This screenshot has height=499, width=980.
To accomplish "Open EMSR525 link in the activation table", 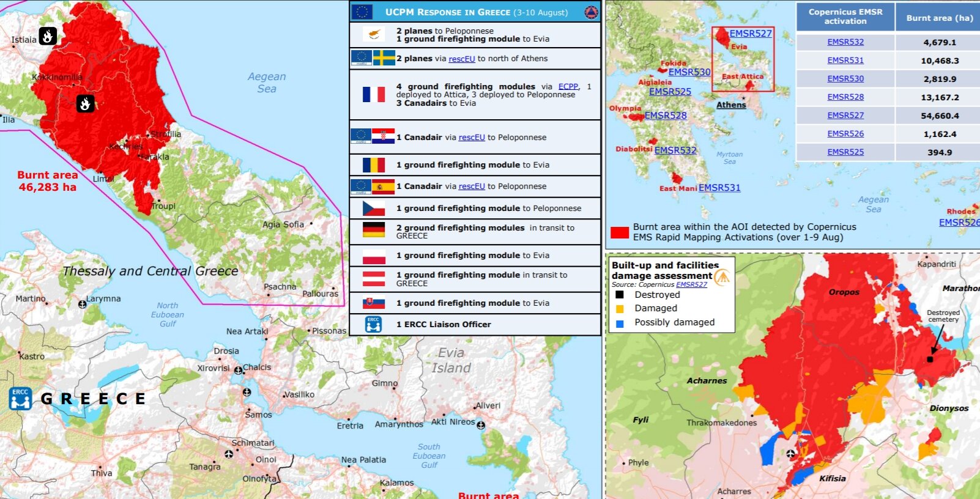I will [x=845, y=152].
